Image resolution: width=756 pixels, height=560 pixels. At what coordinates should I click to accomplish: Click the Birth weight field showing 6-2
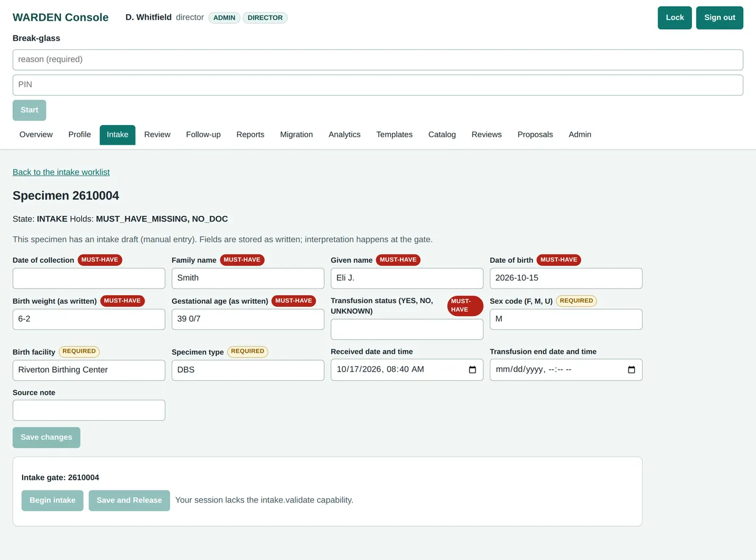click(x=89, y=319)
